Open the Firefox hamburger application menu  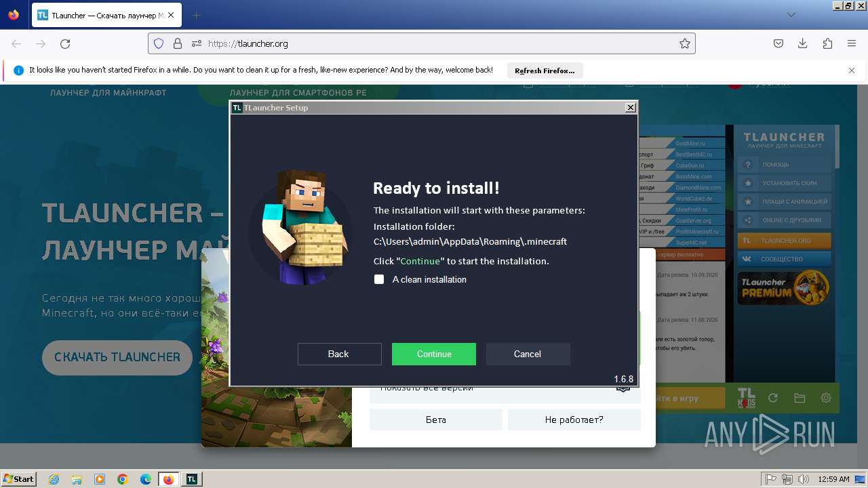852,43
